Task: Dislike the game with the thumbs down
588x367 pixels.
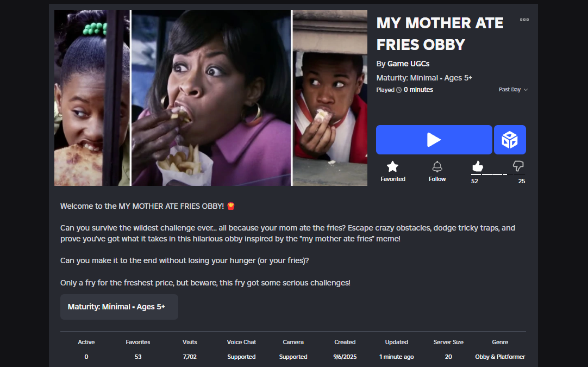Action: click(x=518, y=166)
